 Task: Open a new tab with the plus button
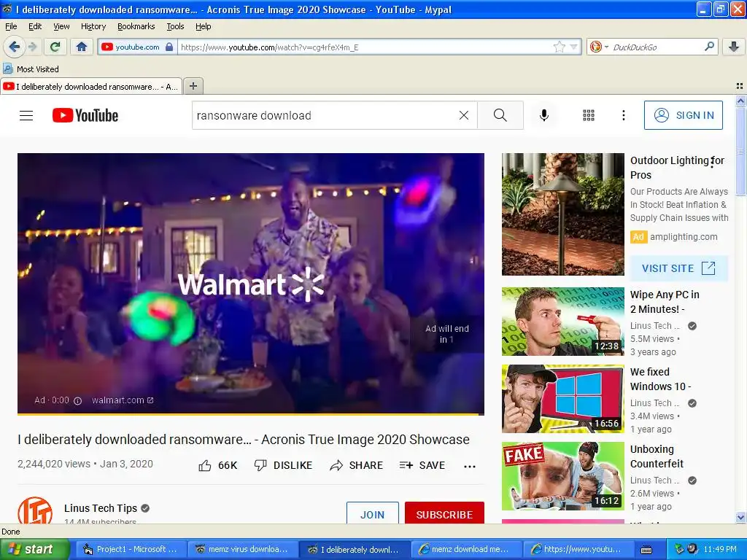coord(193,86)
